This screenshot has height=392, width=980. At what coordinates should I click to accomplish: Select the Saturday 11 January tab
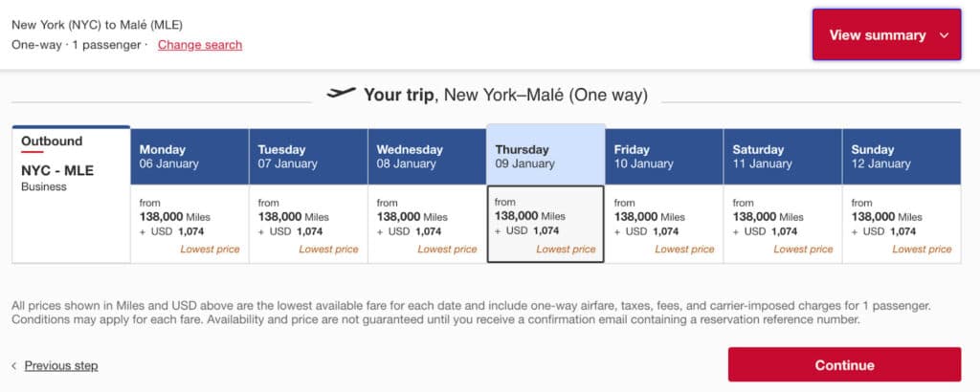point(783,156)
